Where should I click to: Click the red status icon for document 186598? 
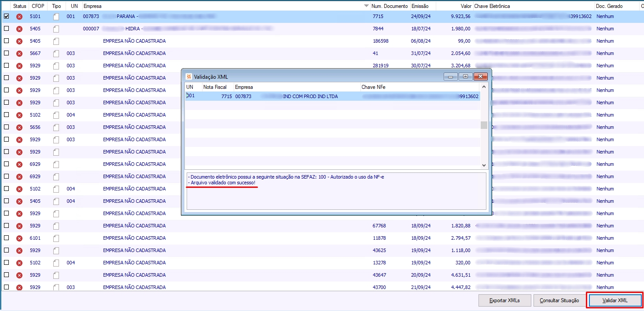click(x=19, y=41)
